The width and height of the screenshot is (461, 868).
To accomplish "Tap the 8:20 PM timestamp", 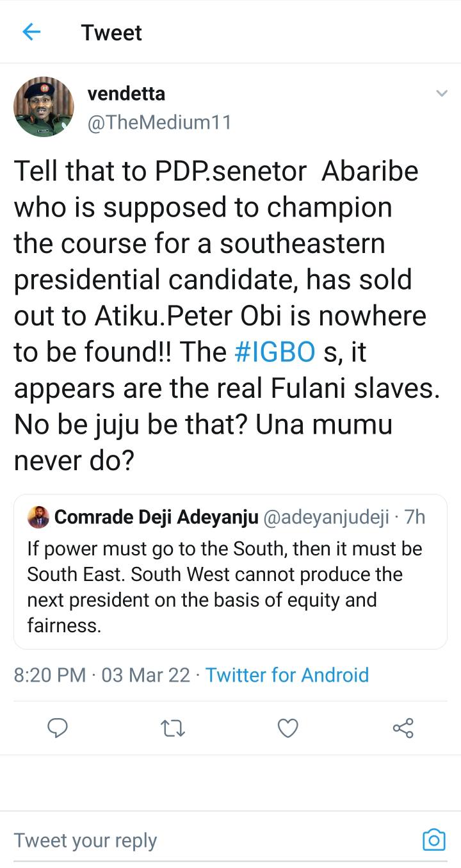I will 49,675.
